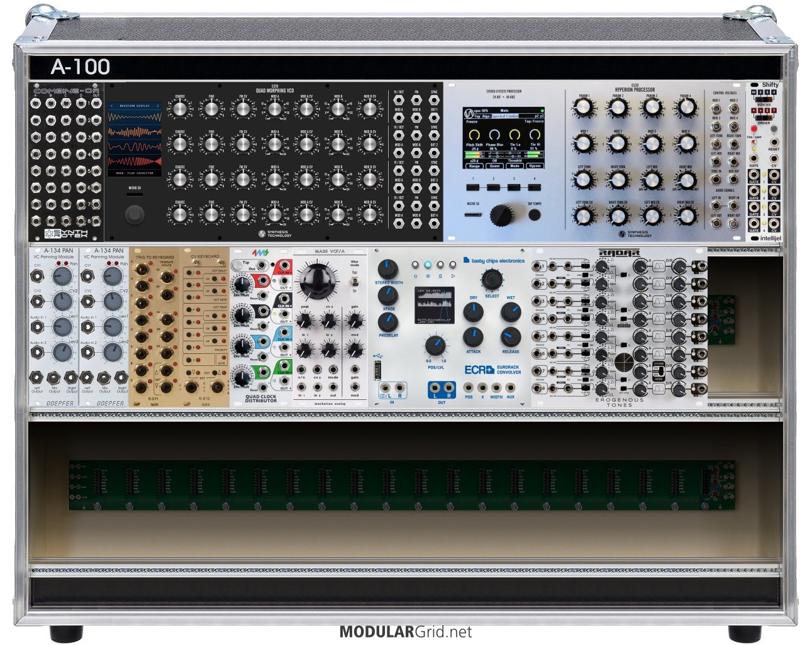Click the E520 RIGHT OUT jack
Image resolution: width=812 pixels, height=645 pixels.
coord(733,224)
